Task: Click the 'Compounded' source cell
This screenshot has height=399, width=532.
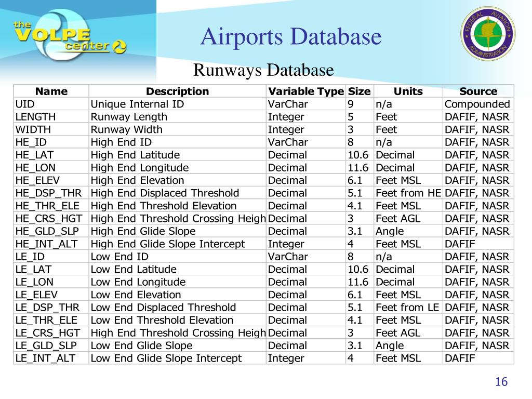Action: pyautogui.click(x=478, y=104)
